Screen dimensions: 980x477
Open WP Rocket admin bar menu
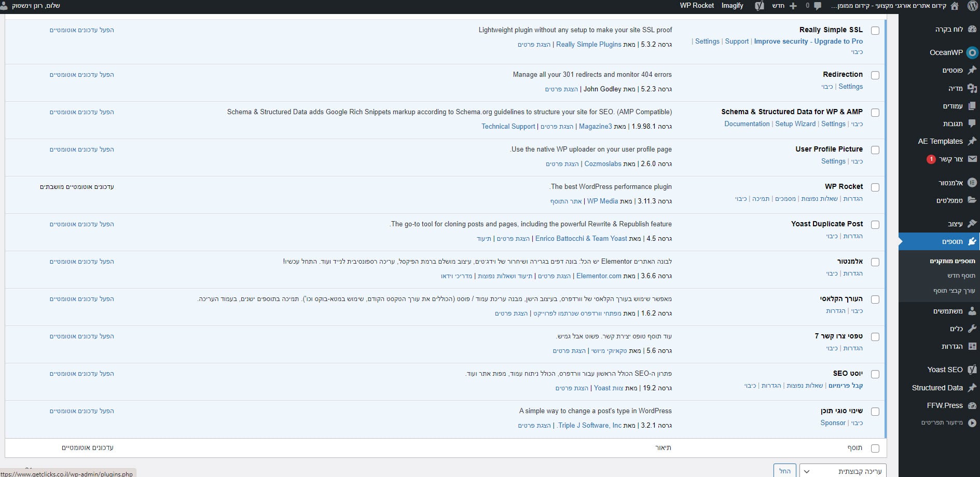click(x=697, y=6)
